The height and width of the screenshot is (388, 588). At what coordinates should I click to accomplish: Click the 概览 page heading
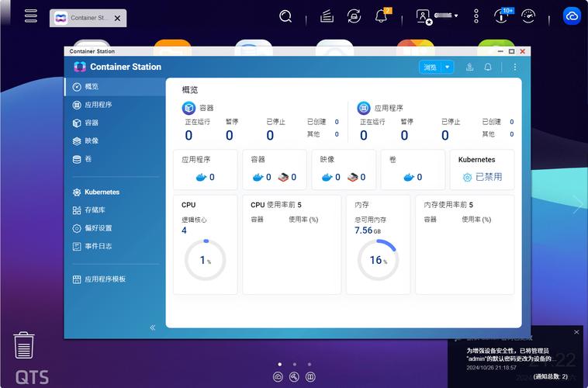pyautogui.click(x=190, y=90)
